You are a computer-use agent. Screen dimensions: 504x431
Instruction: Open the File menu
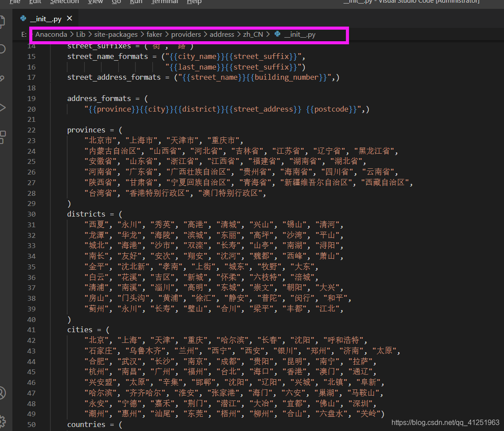pos(15,2)
